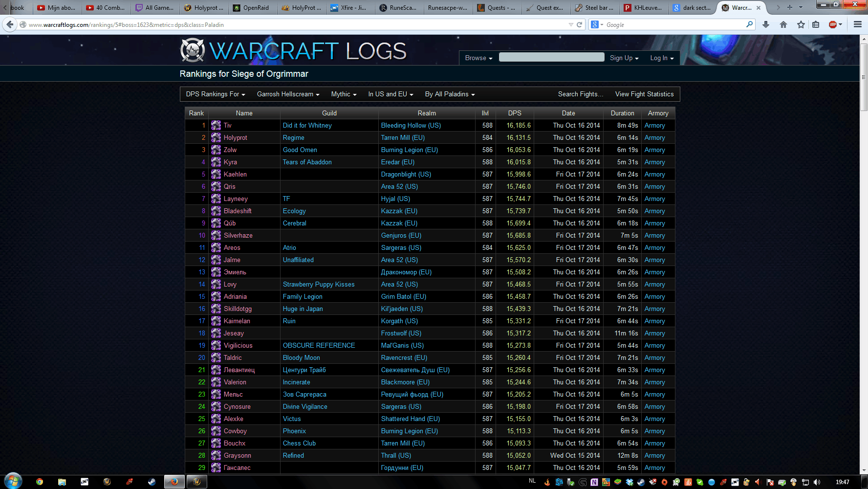Open Steam from the taskbar
The width and height of the screenshot is (868, 489).
pos(152,482)
